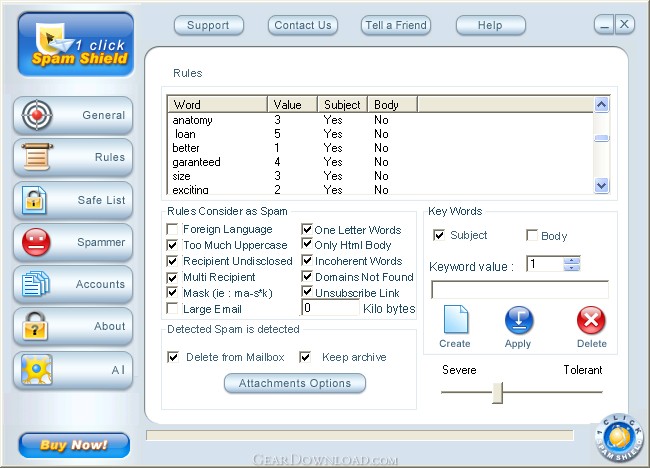
Task: Click rules list scroll down arrow
Action: coord(601,185)
